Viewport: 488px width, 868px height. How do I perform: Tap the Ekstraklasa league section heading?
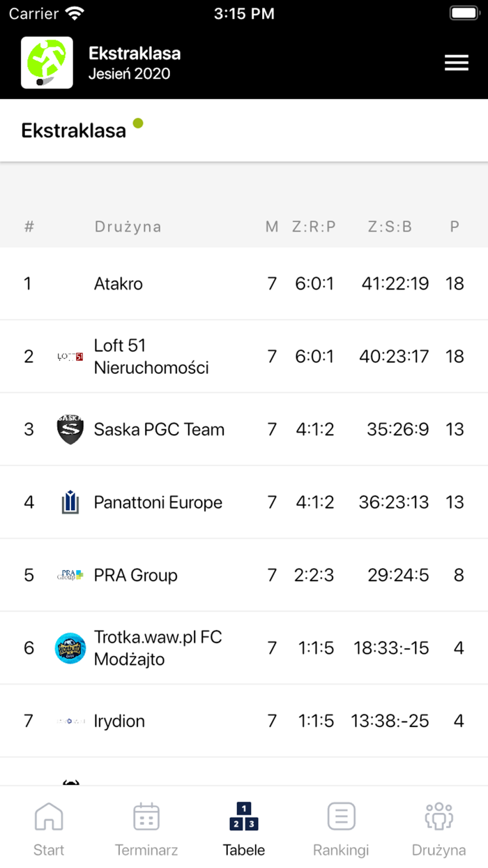click(74, 130)
